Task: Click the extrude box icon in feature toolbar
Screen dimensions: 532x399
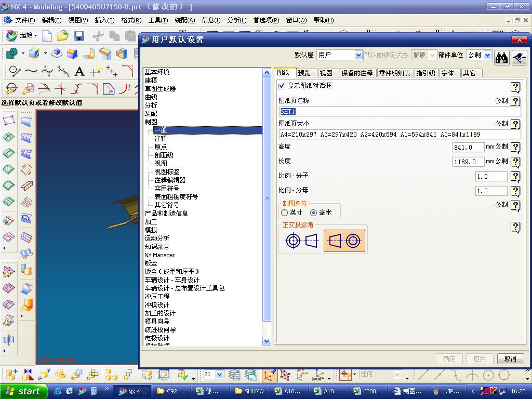Action: [x=34, y=54]
